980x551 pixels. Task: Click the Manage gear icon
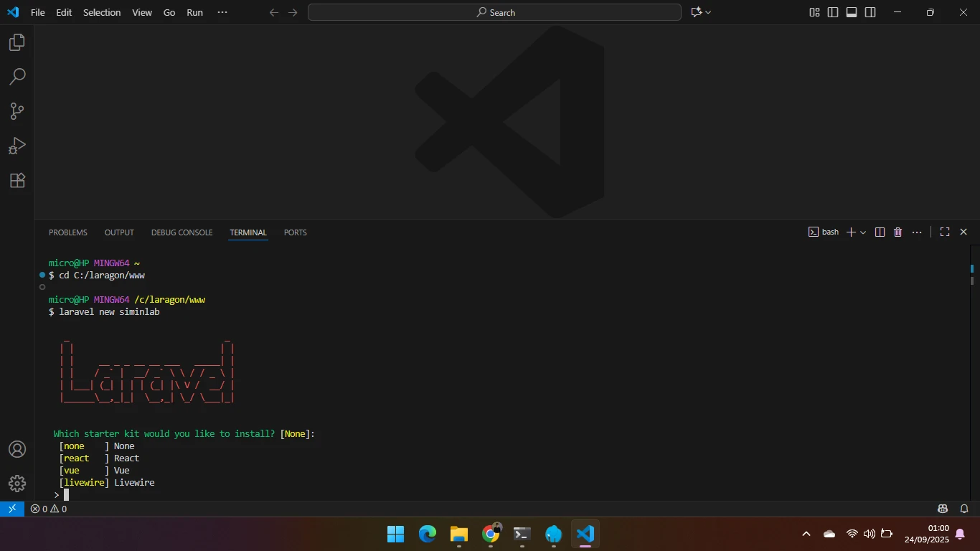17,484
